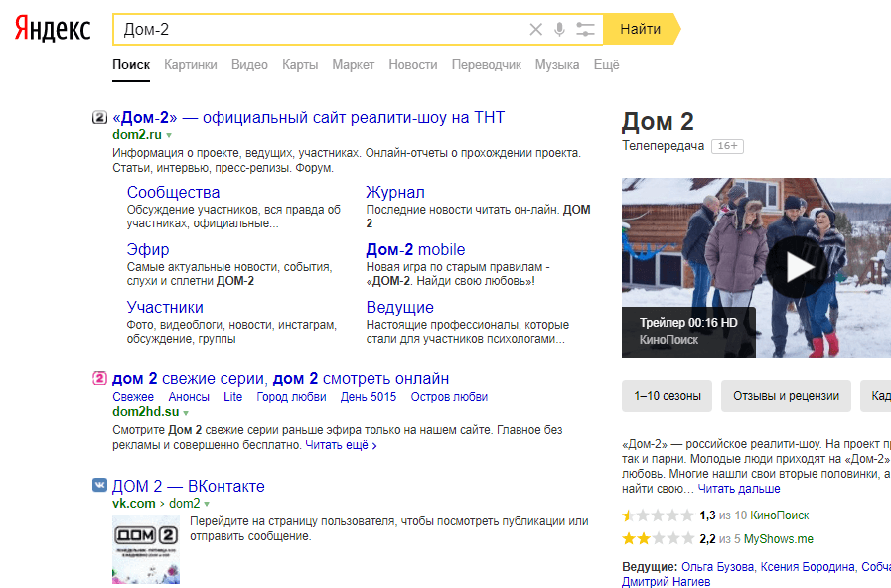The image size is (891, 588).
Task: Activate voice search microphone icon
Action: click(x=559, y=30)
